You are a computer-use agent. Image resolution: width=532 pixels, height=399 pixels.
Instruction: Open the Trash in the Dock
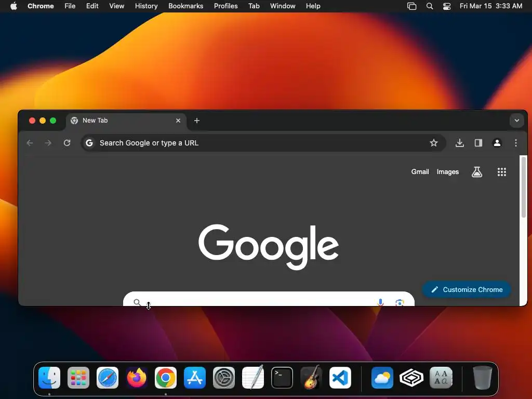pyautogui.click(x=482, y=378)
